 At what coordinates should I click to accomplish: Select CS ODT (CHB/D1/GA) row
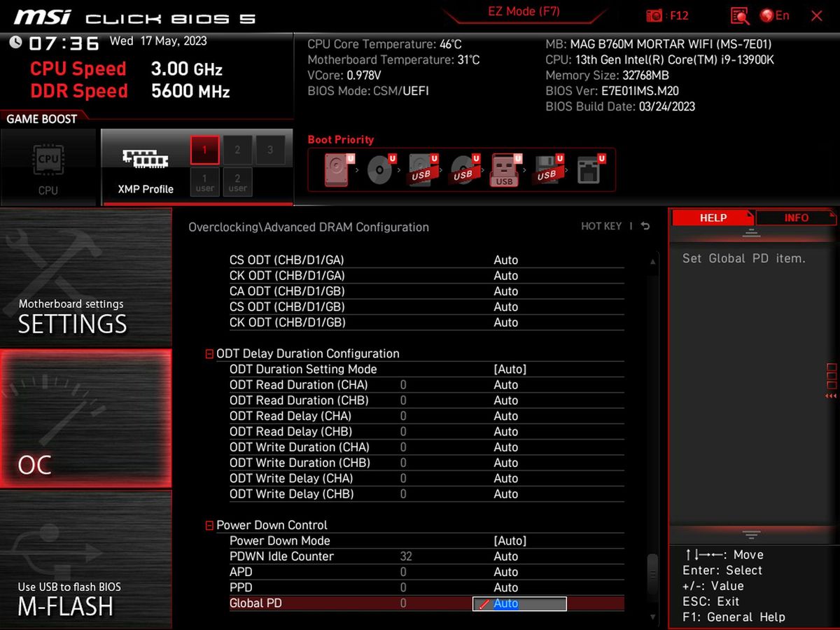point(426,260)
